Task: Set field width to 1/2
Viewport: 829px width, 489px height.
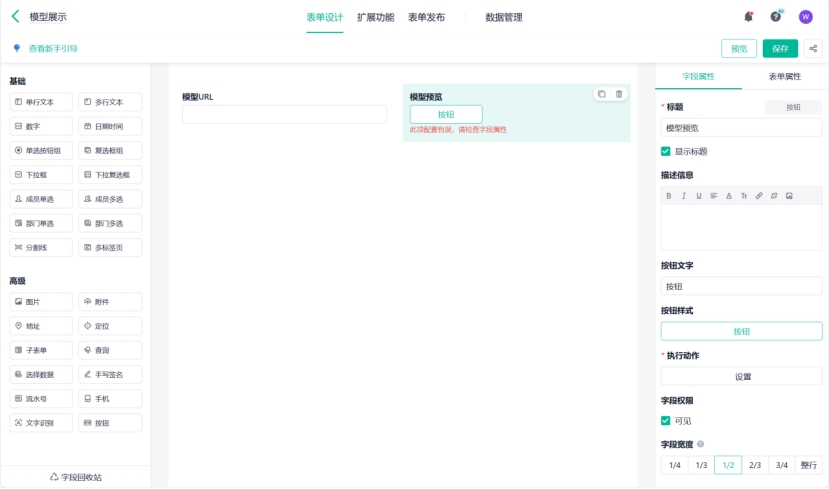Action: pyautogui.click(x=728, y=465)
